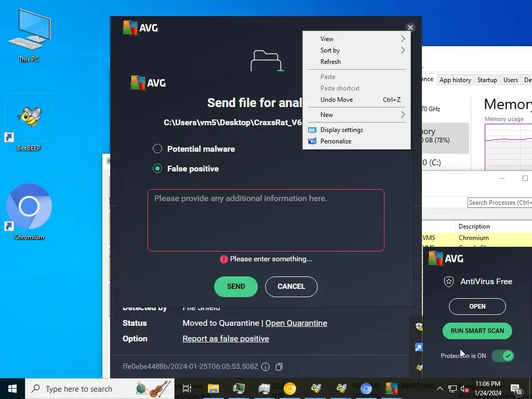Switch to Task Manager App history tab

tap(455, 79)
